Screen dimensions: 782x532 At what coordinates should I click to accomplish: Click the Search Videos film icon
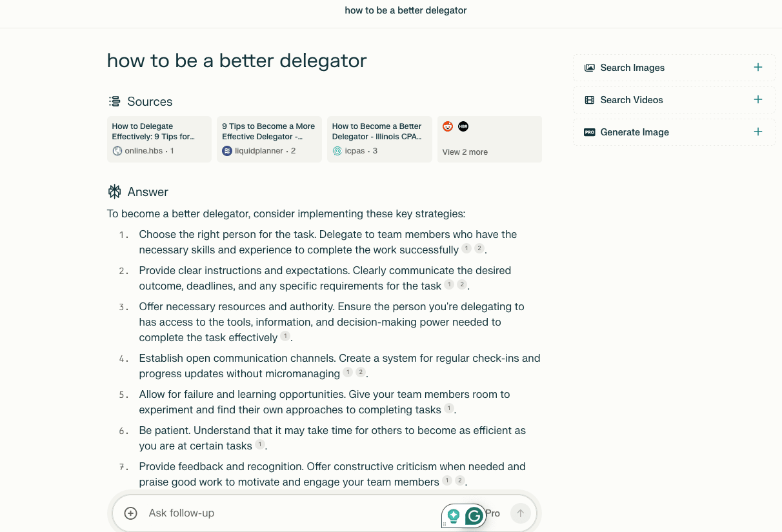point(589,100)
